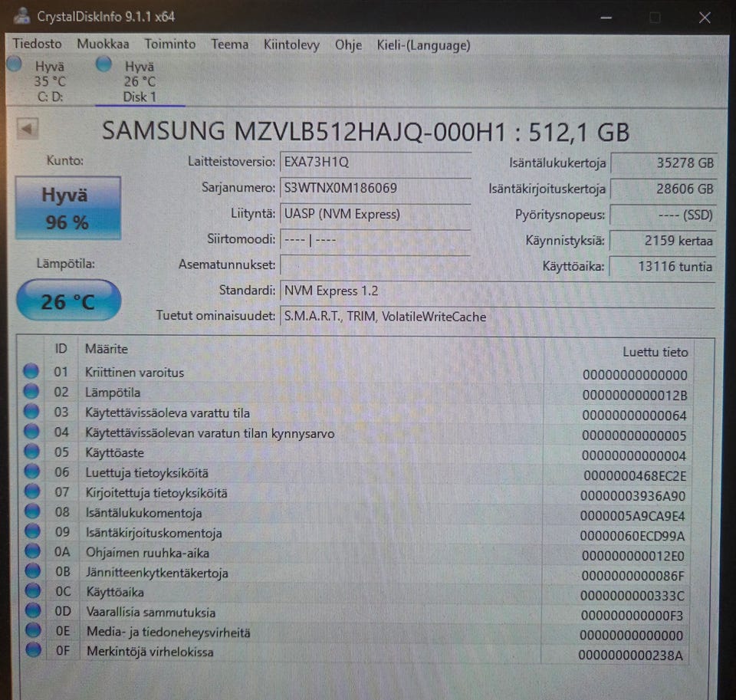Click status orb of row 0B Jännitteenkytkentäkertoja

[33, 571]
